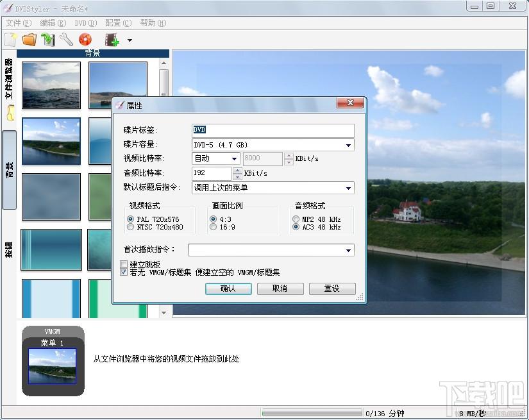Click the 取消 button

280,289
